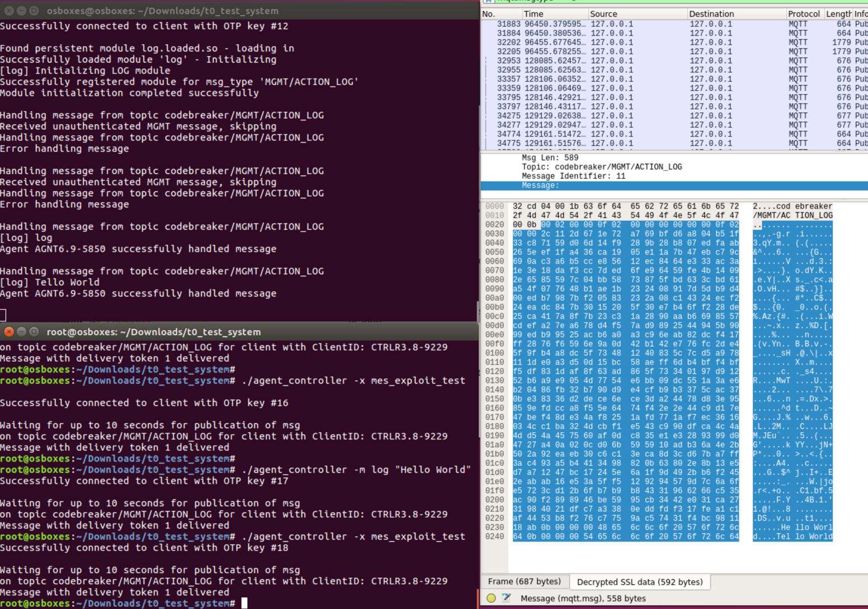Select packet number 33359 in packet list
This screenshot has width=868, height=609.
point(674,88)
